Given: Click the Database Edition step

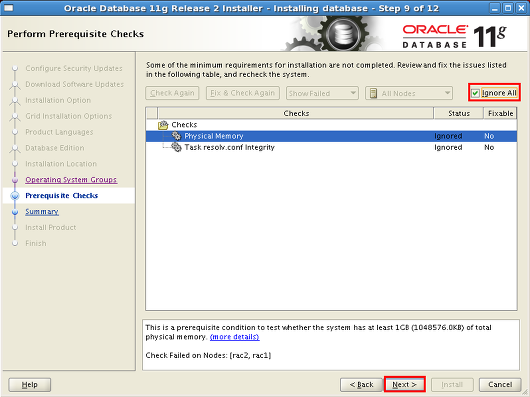Looking at the screenshot, I should coord(55,148).
